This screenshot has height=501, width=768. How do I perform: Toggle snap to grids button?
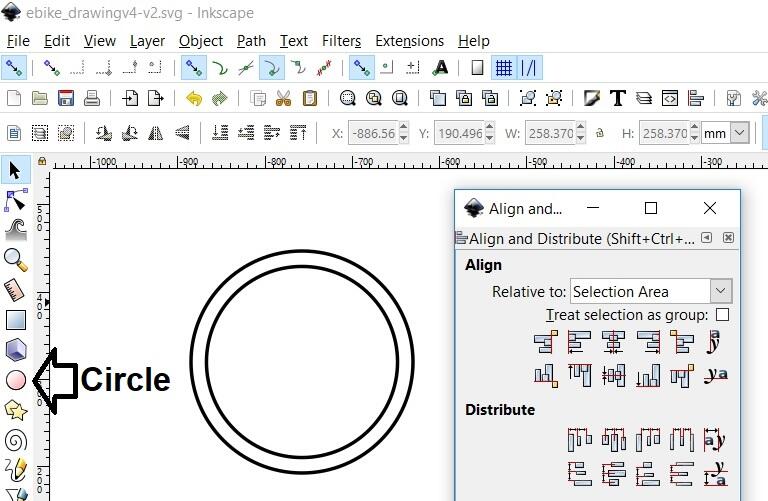pos(504,68)
